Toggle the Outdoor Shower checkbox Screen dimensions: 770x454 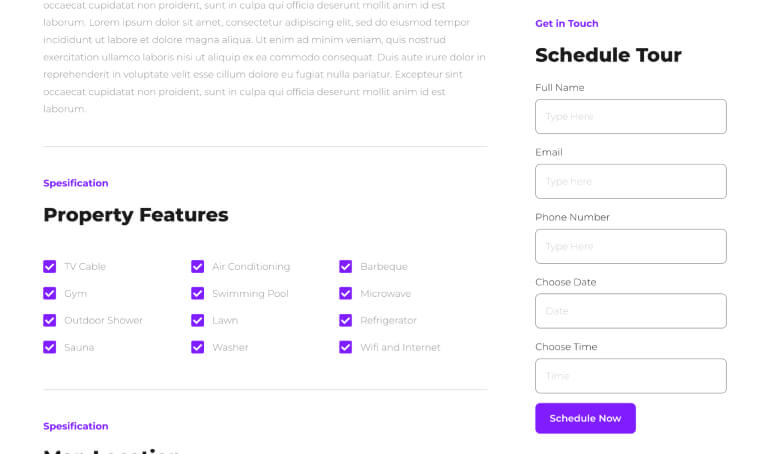pyautogui.click(x=49, y=321)
